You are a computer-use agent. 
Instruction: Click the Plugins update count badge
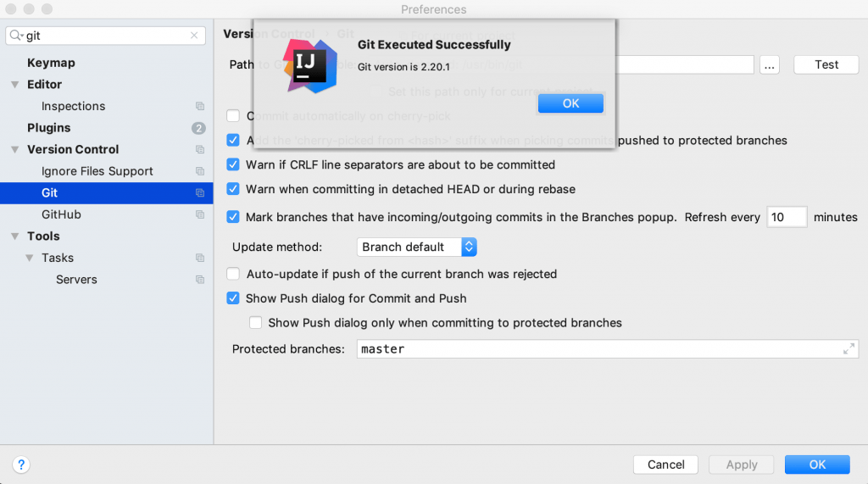(198, 128)
